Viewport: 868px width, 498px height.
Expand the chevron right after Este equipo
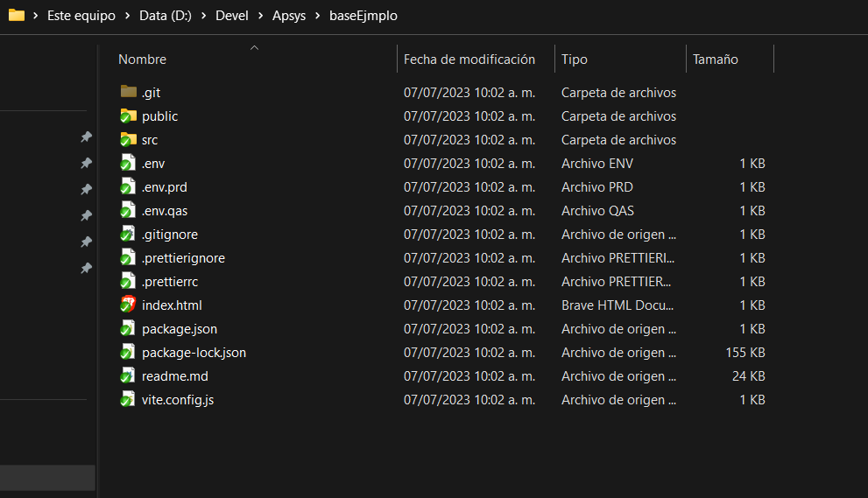[127, 16]
